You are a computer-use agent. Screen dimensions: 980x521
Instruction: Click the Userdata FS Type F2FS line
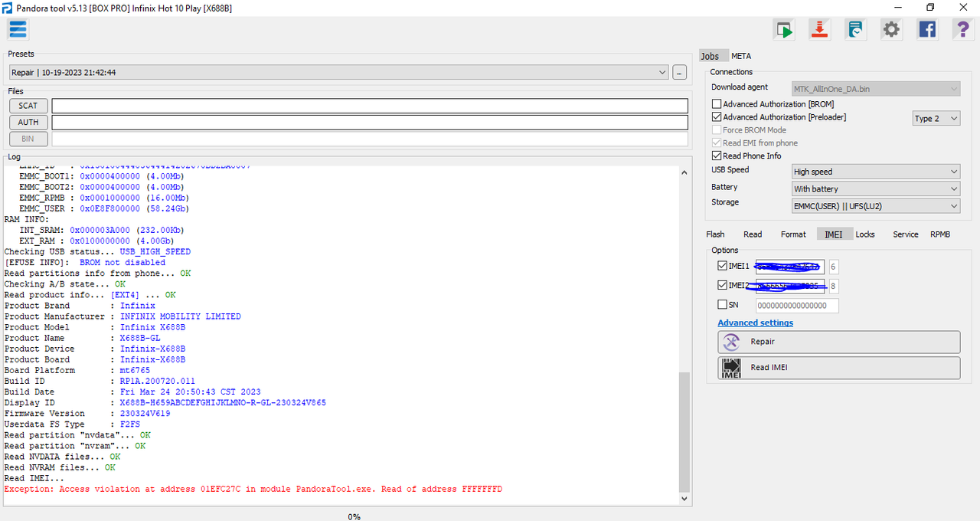coord(72,424)
